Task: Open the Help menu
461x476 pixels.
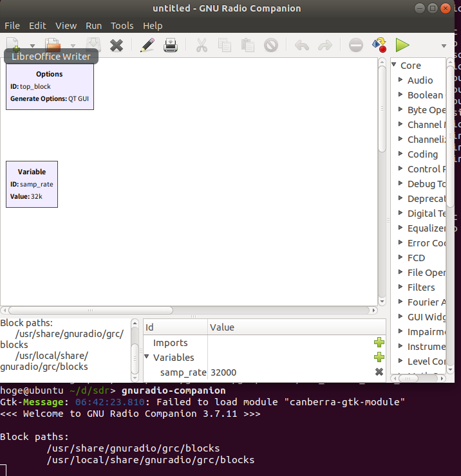Action: [153, 26]
